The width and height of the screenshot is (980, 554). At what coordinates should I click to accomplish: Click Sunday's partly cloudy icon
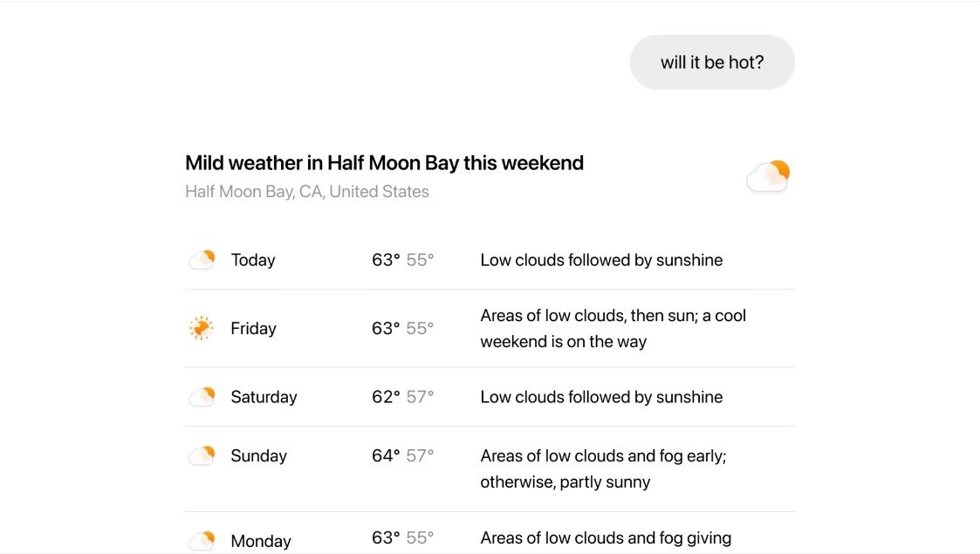click(202, 455)
